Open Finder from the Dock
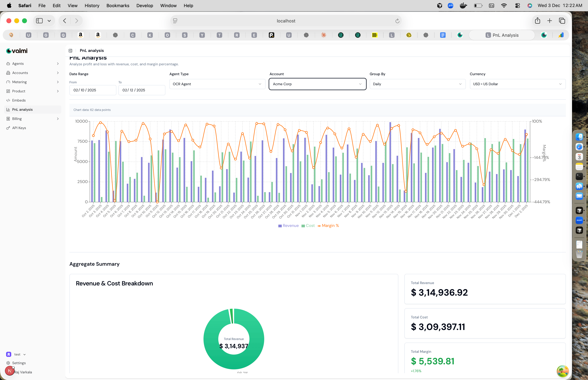 click(579, 137)
